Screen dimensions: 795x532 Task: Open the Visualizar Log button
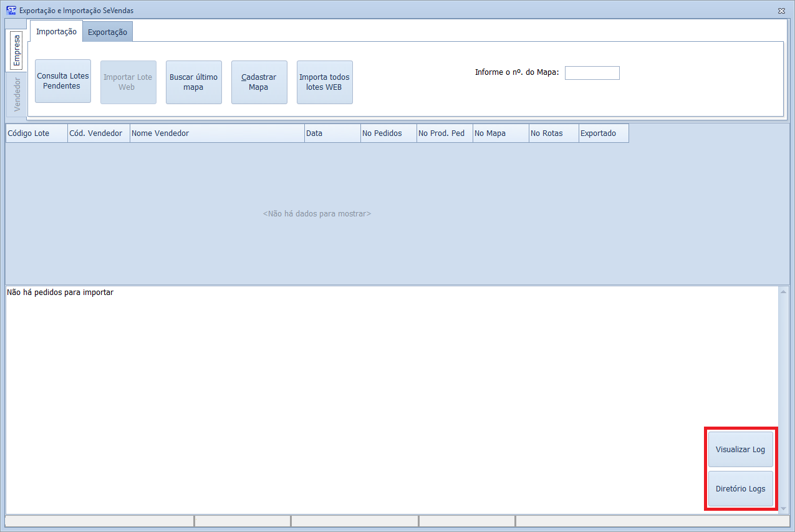[x=740, y=450]
